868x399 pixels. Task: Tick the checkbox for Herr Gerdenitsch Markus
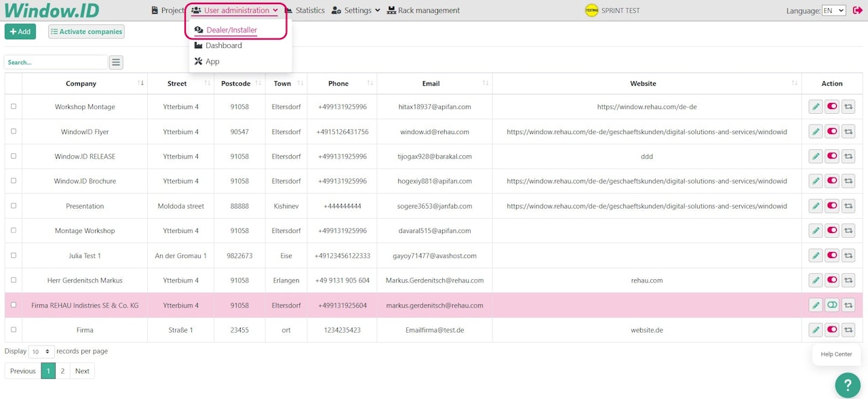14,280
